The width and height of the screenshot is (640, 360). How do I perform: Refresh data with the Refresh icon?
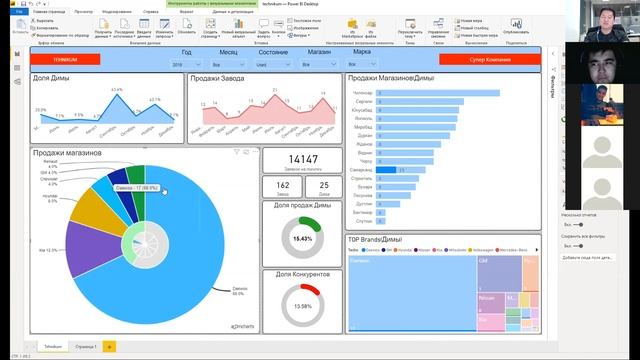[187, 24]
